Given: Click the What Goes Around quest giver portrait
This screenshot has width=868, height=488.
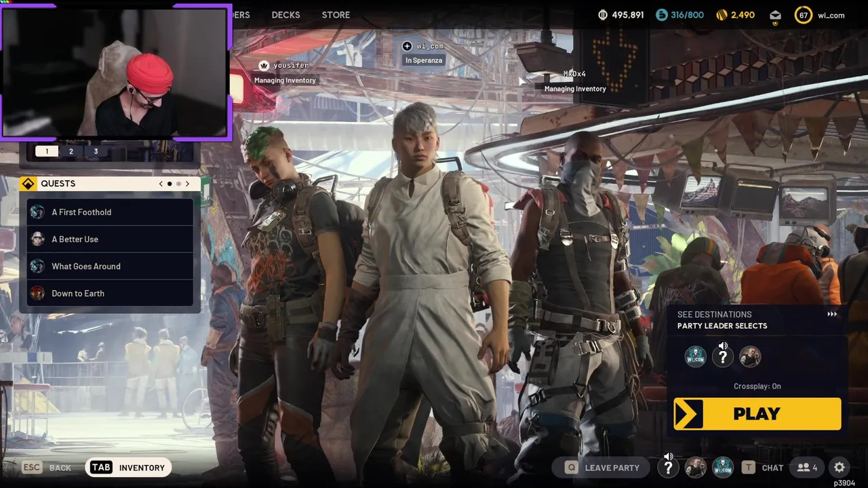Looking at the screenshot, I should (x=37, y=266).
